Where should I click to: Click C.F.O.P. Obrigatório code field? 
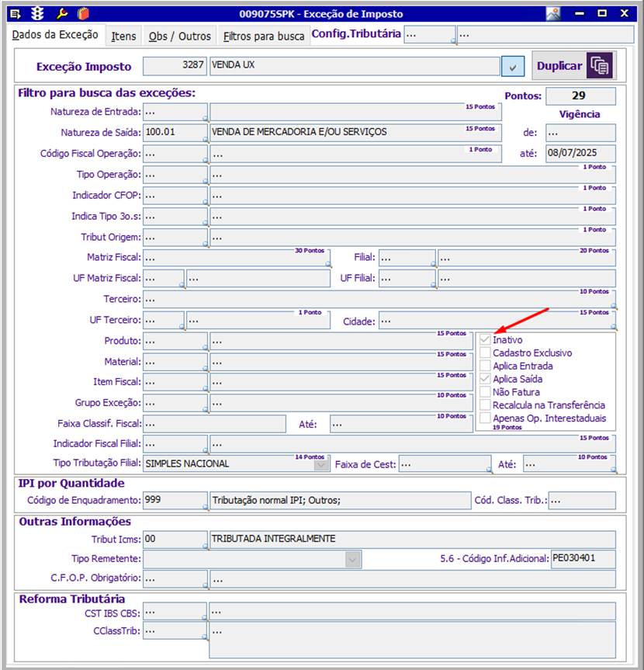tap(175, 579)
